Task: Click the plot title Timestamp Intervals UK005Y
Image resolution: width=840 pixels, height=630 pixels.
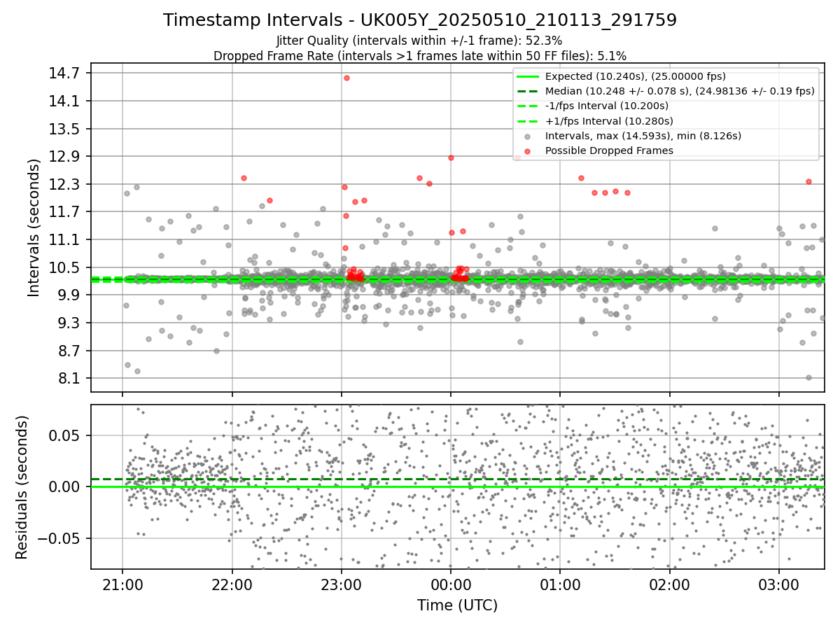Action: (420, 20)
